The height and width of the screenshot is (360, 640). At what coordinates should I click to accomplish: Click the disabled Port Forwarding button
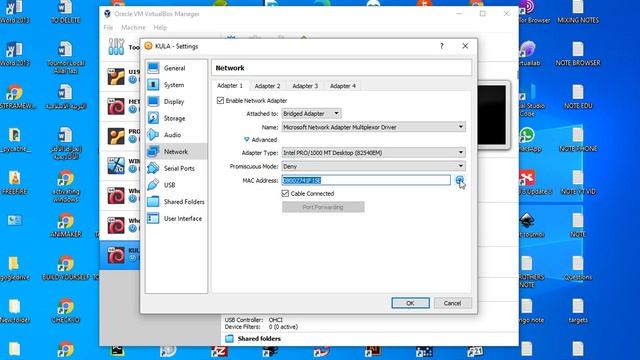pos(323,207)
